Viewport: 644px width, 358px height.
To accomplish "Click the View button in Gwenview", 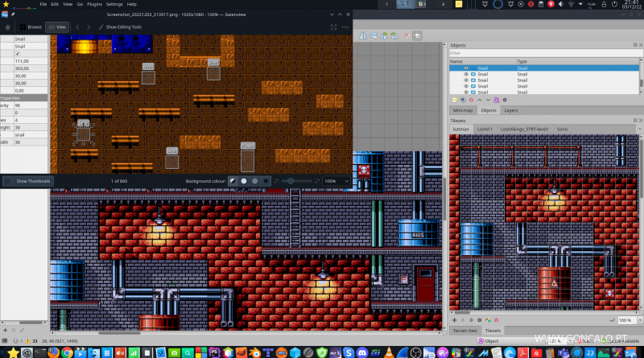I will point(57,27).
